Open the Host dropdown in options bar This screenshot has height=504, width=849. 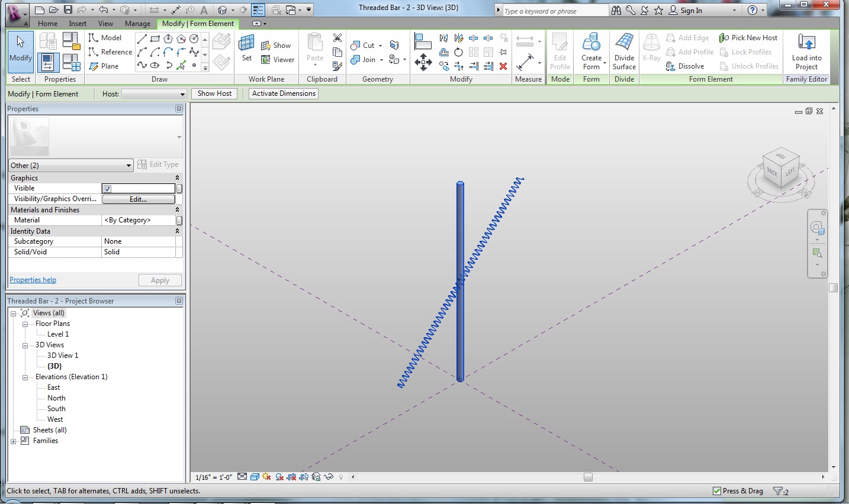pos(154,94)
